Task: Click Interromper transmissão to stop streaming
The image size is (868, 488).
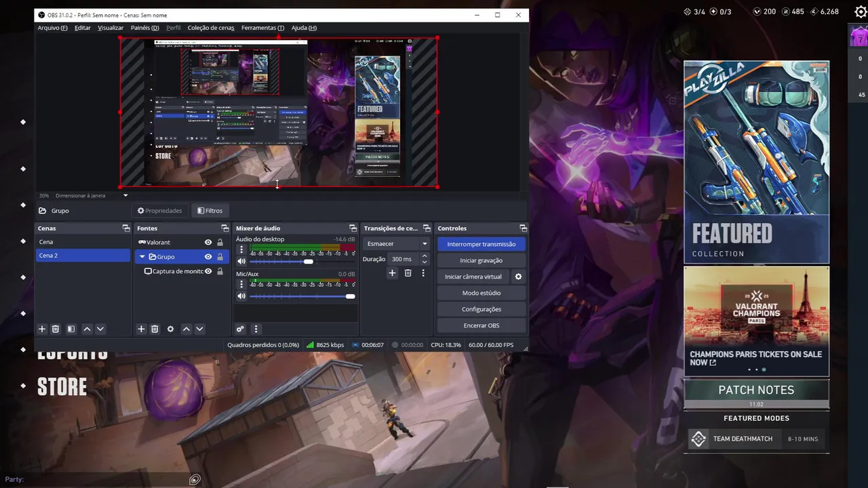Action: [x=481, y=244]
